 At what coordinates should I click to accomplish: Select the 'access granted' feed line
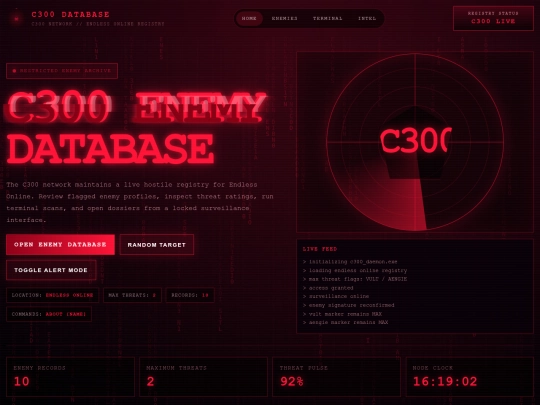coord(328,288)
